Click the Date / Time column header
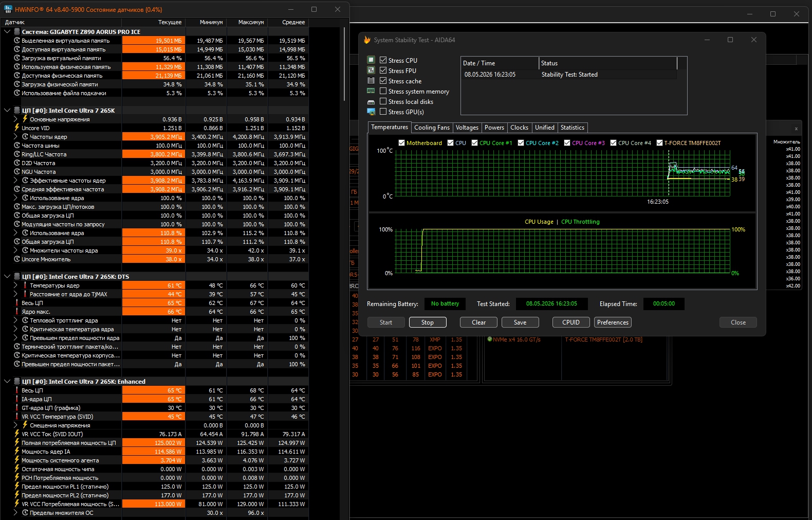This screenshot has height=520, width=812. (x=500, y=63)
